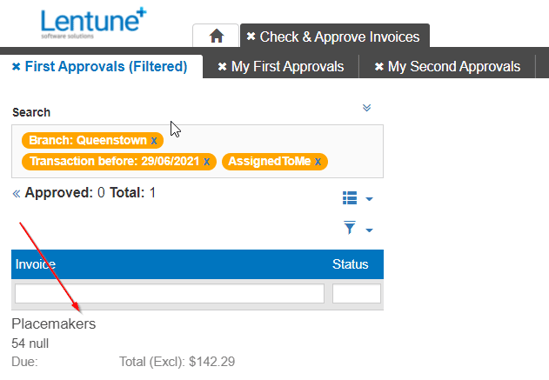Sort by the Status column header

coord(350,264)
